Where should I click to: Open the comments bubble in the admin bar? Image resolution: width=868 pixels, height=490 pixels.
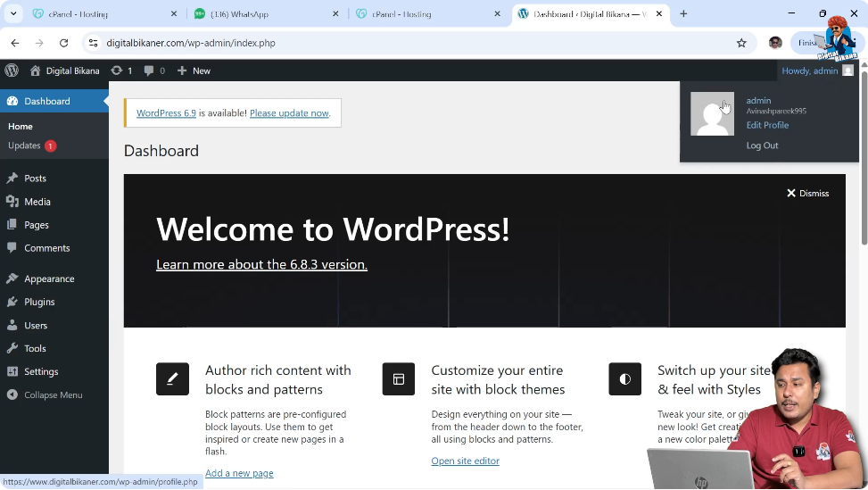(154, 71)
